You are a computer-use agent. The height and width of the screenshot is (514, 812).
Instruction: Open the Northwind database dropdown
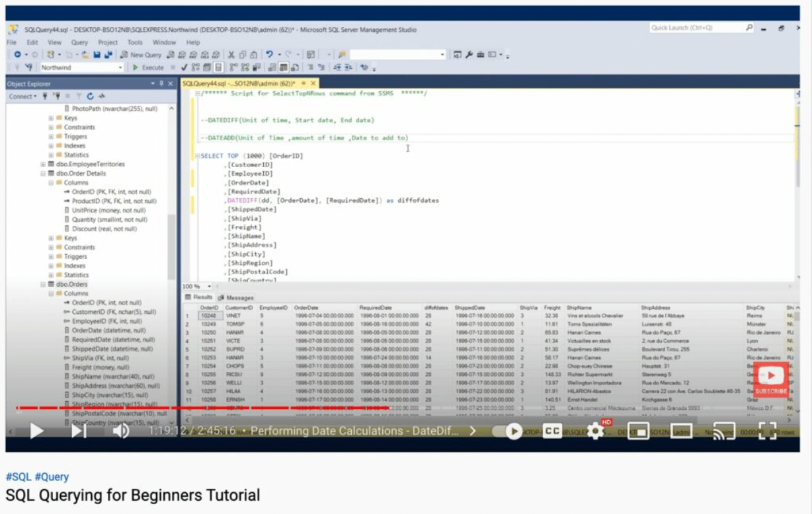click(120, 67)
